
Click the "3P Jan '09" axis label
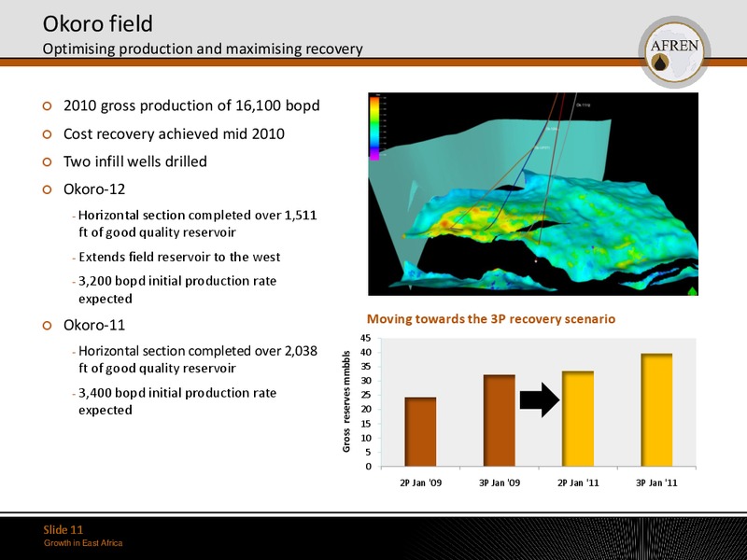pos(500,483)
